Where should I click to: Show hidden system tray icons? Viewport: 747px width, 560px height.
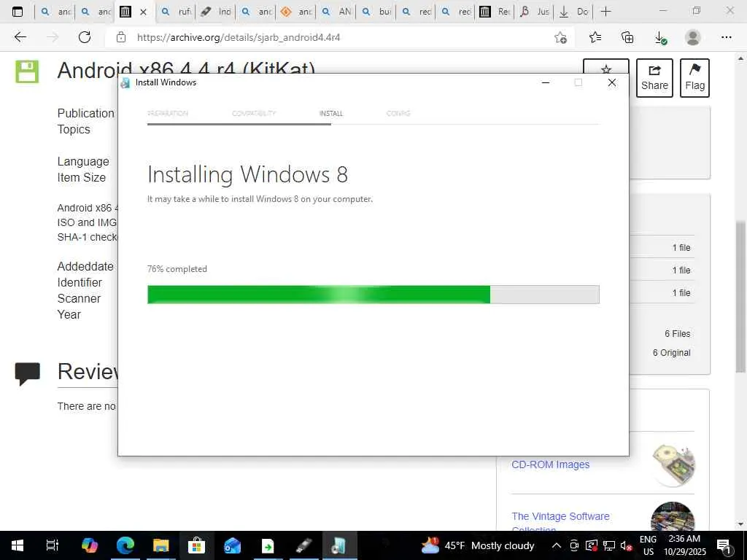coord(556,545)
